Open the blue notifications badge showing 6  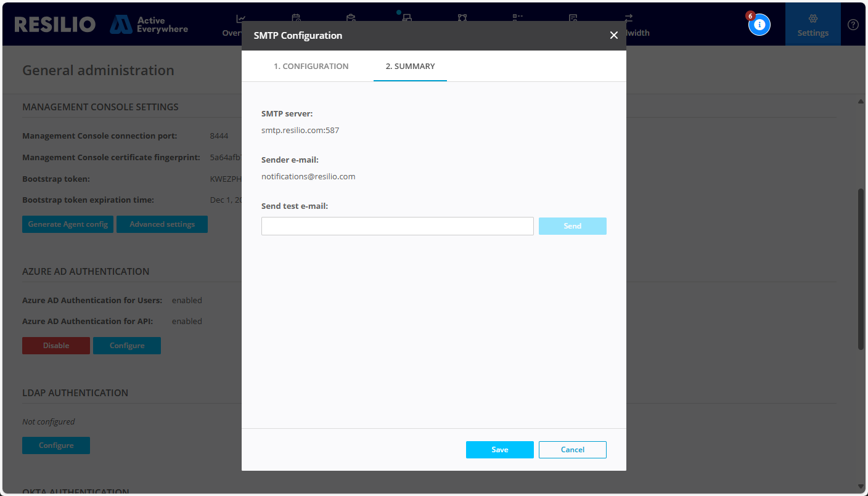tap(759, 24)
